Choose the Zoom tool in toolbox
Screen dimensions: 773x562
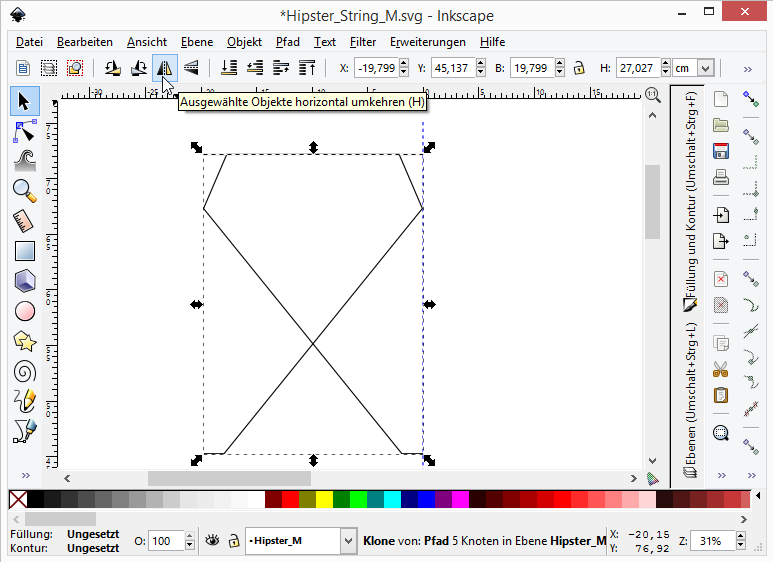(x=25, y=190)
